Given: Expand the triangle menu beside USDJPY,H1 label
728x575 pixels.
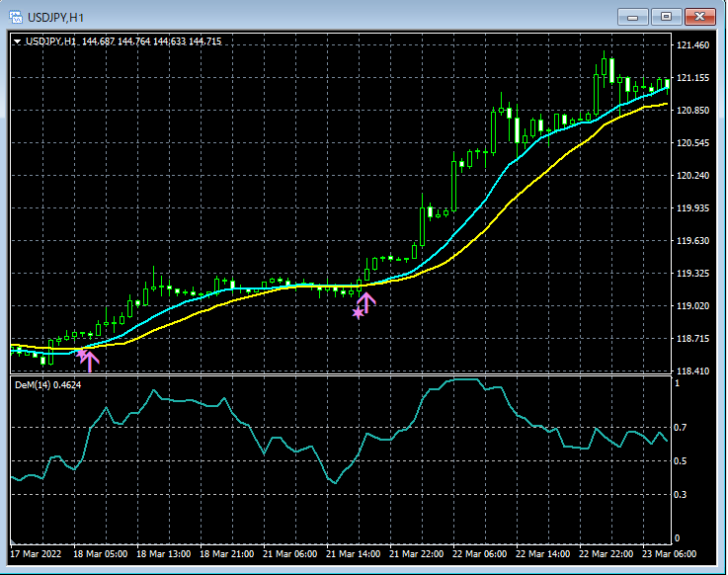Looking at the screenshot, I should (x=18, y=41).
